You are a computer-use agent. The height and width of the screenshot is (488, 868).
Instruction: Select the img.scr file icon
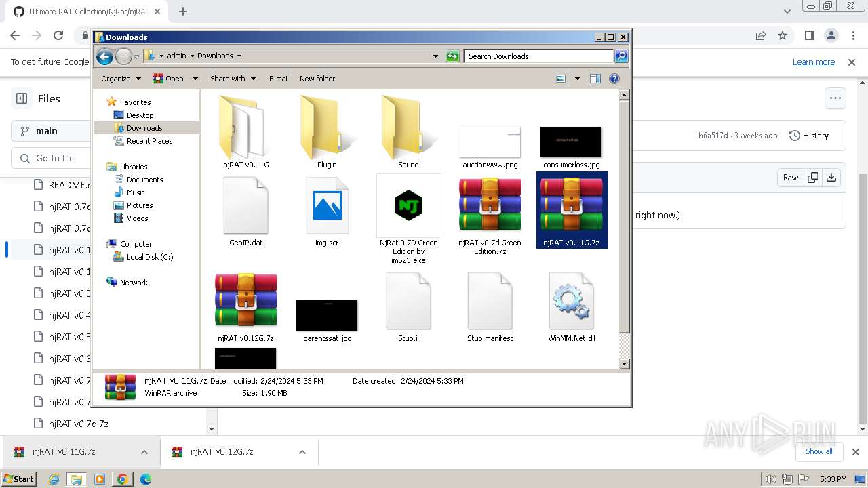[x=327, y=210]
